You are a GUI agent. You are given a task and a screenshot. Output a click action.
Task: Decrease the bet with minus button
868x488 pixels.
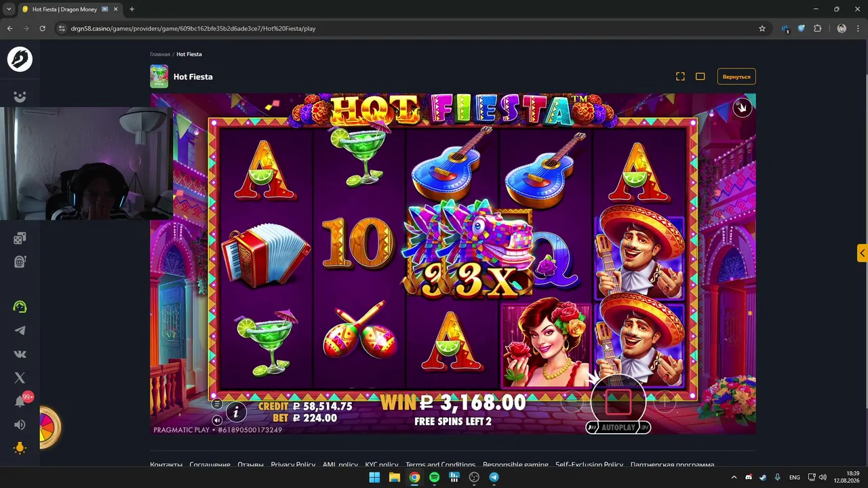click(x=571, y=403)
